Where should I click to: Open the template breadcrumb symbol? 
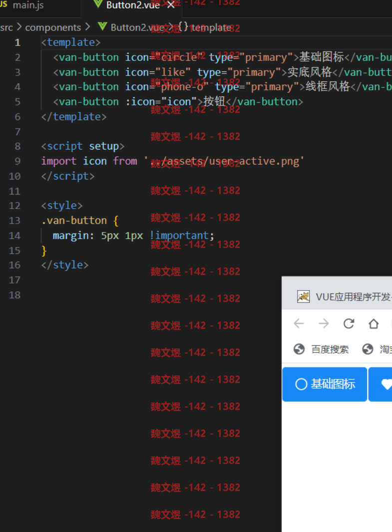coord(211,27)
